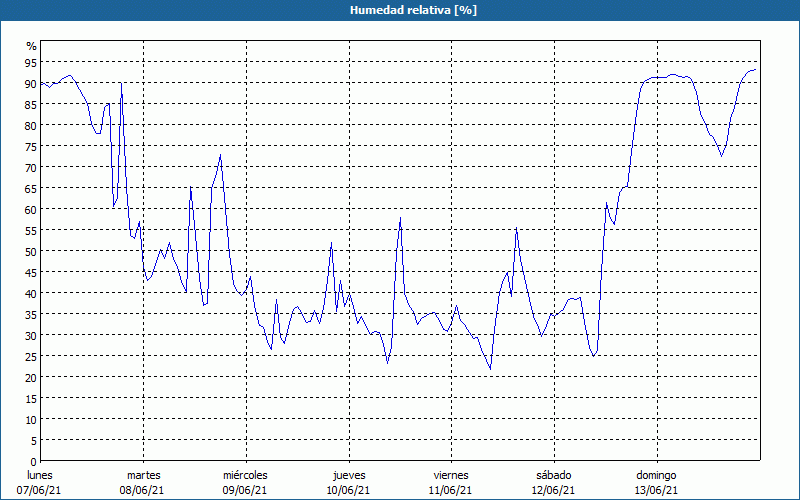
Task: Select the 90 value on the y-axis
Action: 31,84
